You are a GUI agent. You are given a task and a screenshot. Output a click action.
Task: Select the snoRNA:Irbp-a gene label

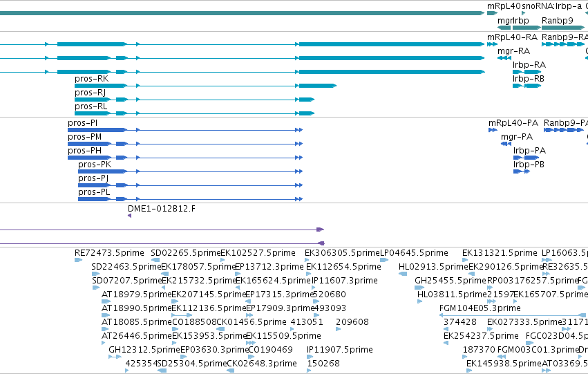pyautogui.click(x=552, y=6)
